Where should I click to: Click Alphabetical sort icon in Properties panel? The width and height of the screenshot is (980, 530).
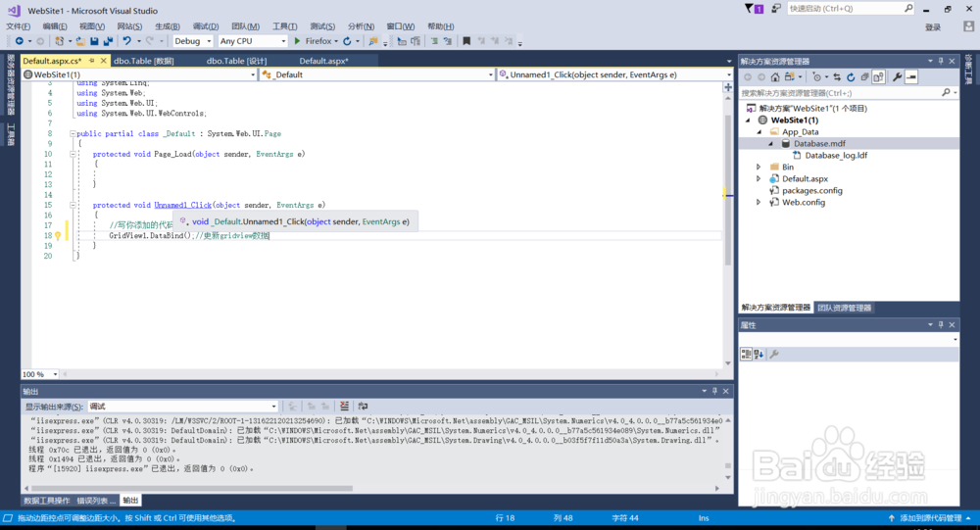click(x=759, y=355)
